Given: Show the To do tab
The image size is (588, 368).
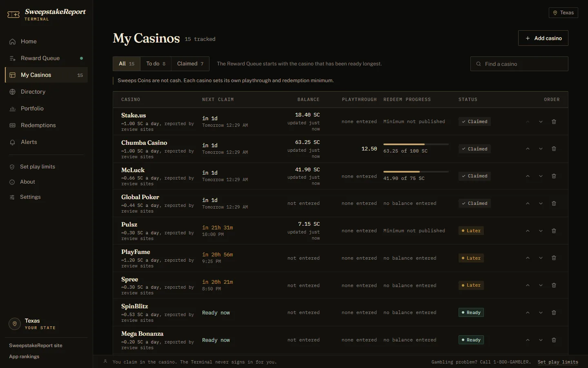Looking at the screenshot, I should click(x=156, y=64).
